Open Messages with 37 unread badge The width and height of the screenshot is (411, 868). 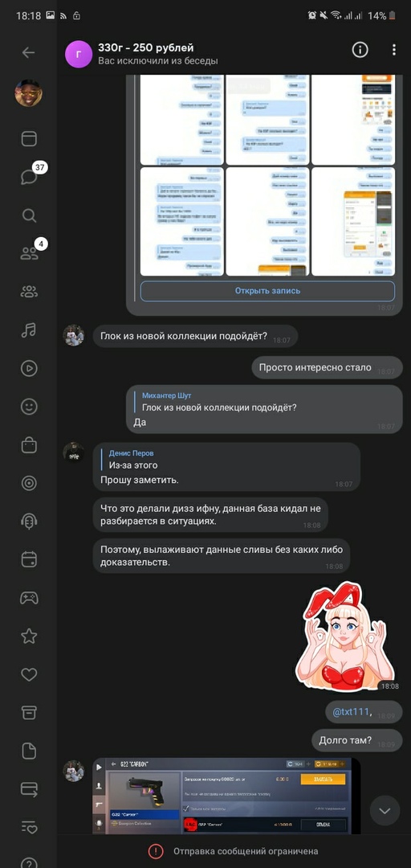click(x=29, y=177)
